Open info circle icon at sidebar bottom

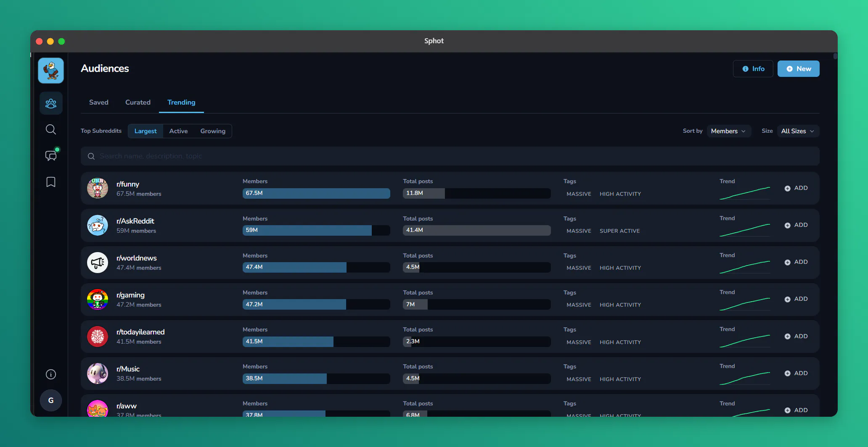(51, 374)
